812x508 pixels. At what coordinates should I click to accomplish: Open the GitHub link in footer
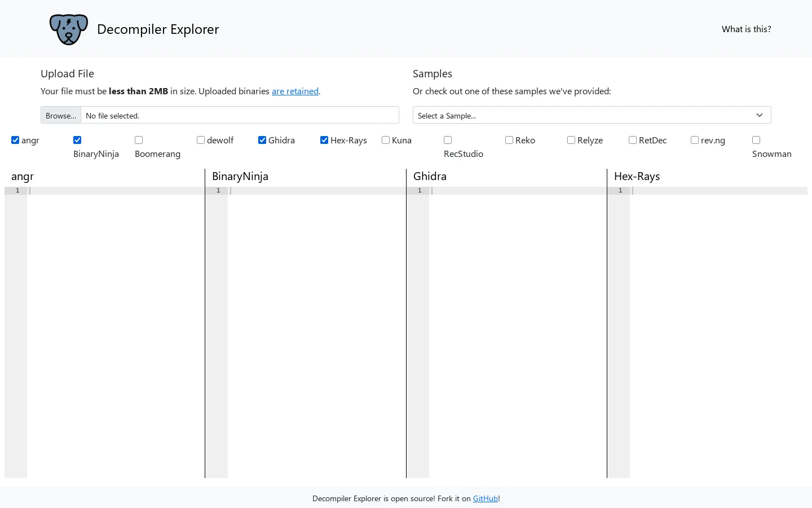point(485,498)
